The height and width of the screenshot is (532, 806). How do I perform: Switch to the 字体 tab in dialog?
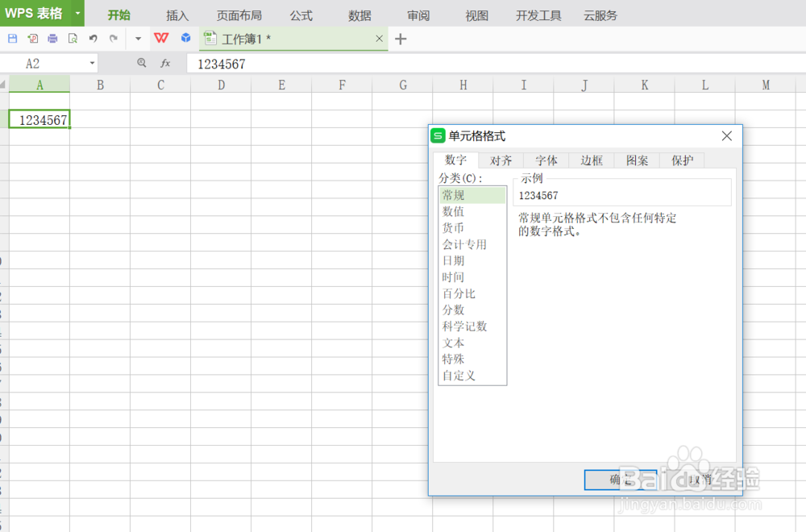click(x=546, y=160)
